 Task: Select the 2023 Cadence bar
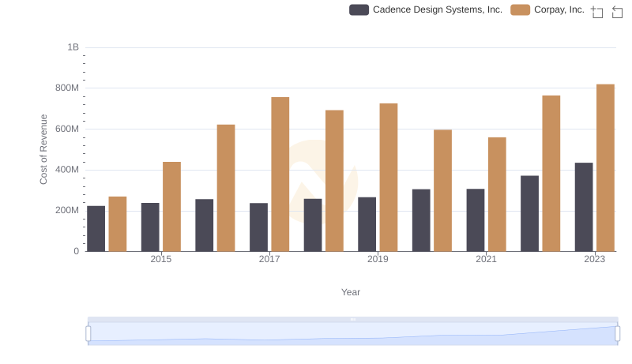[x=584, y=207]
